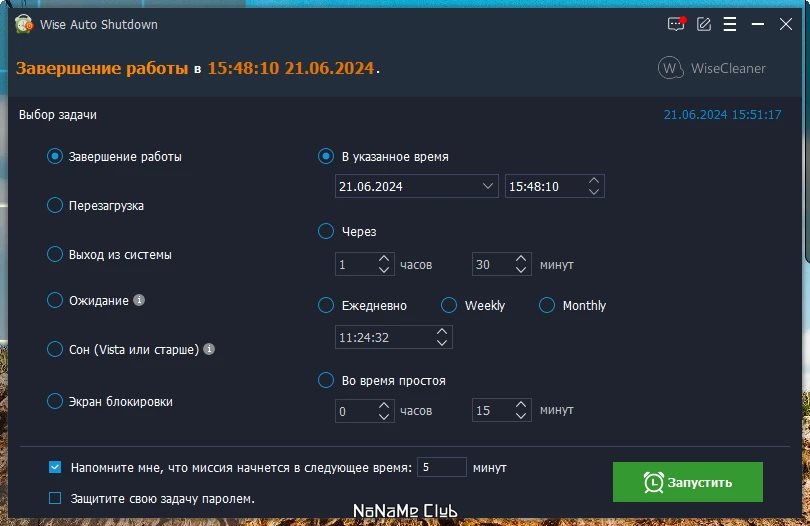Select the Во время простоя option

(325, 380)
